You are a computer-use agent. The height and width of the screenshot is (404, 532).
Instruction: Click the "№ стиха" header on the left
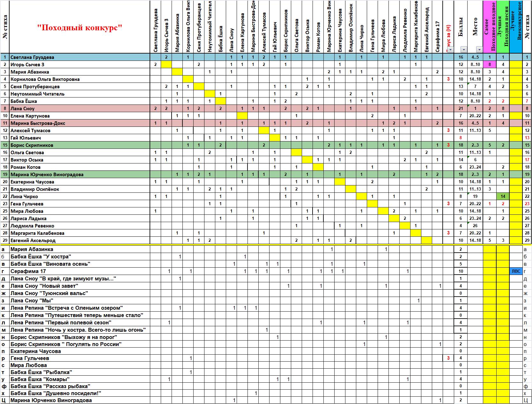tap(5, 27)
